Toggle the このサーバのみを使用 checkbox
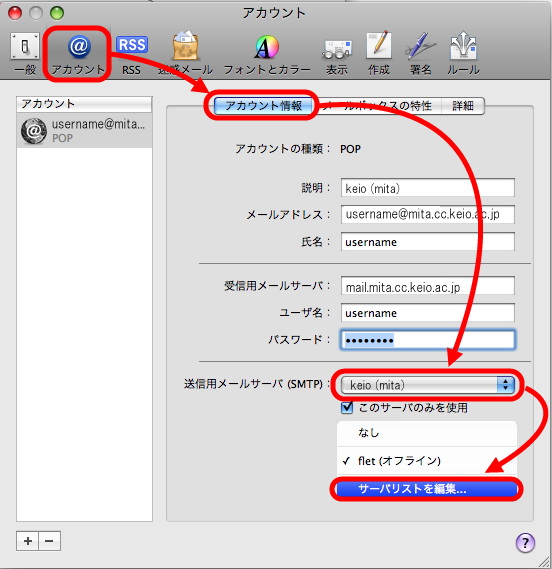 347,408
